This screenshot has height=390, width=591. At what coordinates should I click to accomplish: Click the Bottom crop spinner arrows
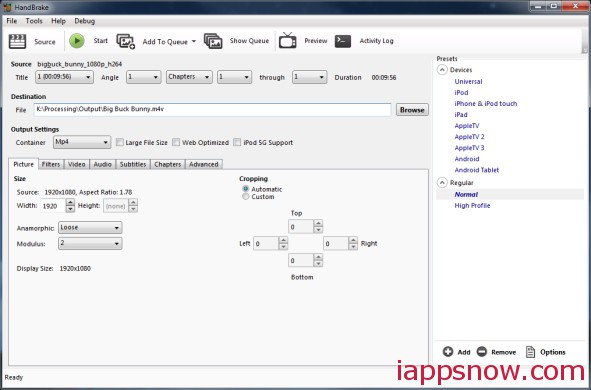click(318, 260)
